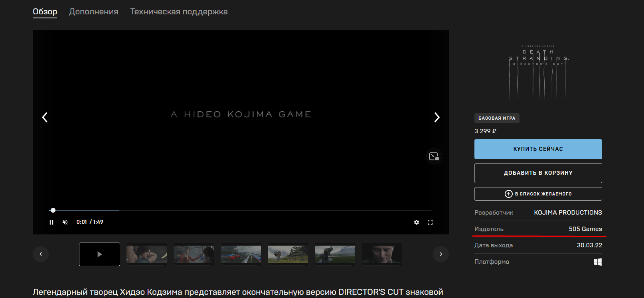
Task: Click the БАЗОВАЯ ИГРА badge
Action: point(497,118)
